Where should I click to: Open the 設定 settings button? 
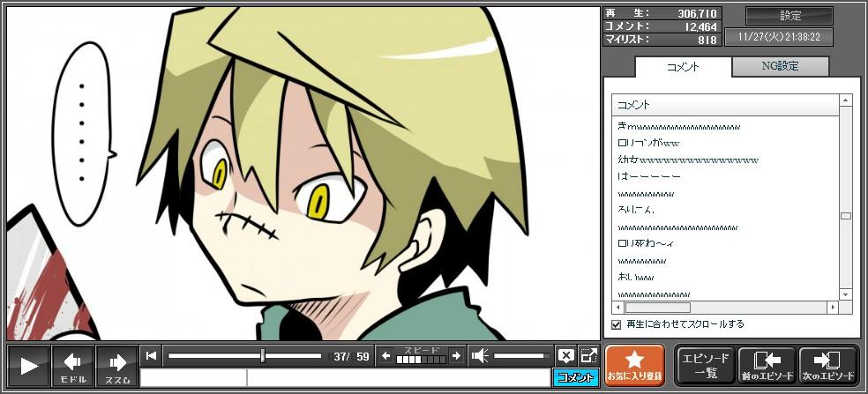click(789, 16)
